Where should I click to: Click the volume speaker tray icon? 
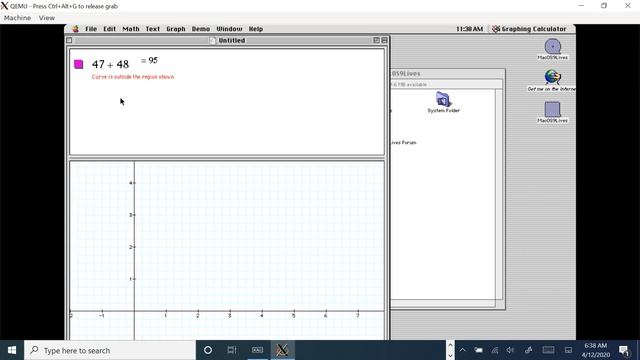(x=511, y=350)
